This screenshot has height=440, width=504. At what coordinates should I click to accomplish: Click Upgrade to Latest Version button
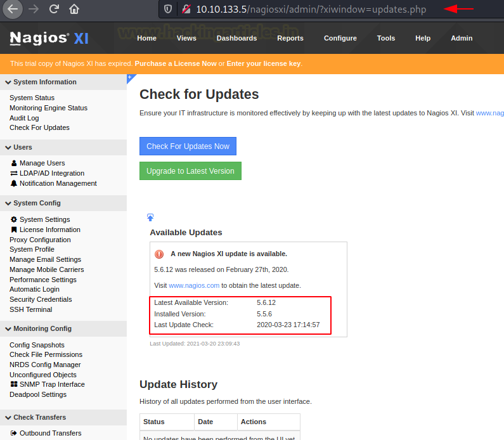coord(190,171)
